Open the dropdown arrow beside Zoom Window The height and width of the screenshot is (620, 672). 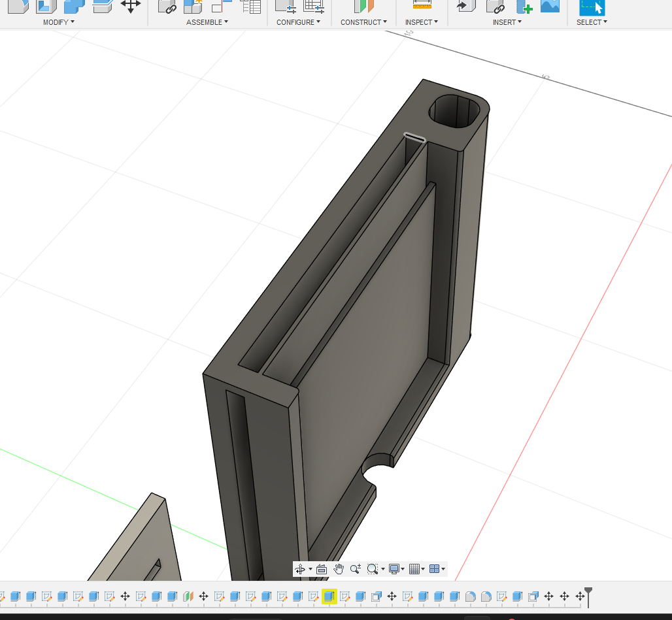(382, 569)
